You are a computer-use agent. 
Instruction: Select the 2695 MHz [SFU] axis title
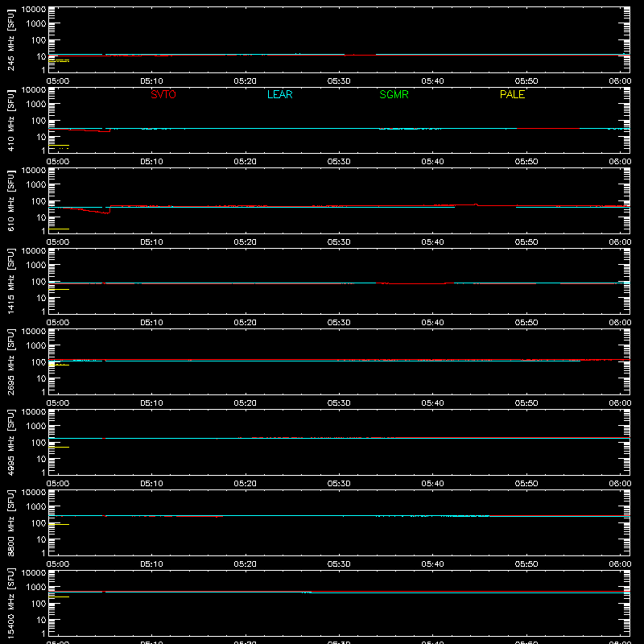coord(11,361)
